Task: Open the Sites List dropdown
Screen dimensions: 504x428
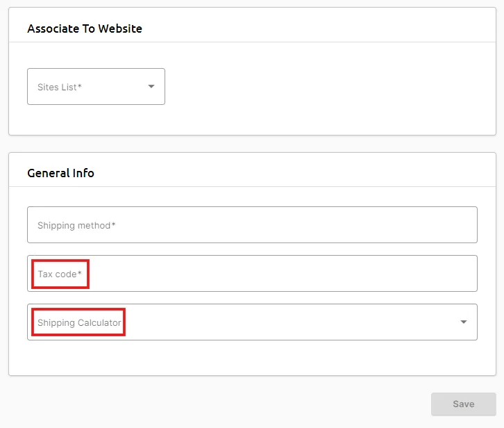Action: point(96,87)
